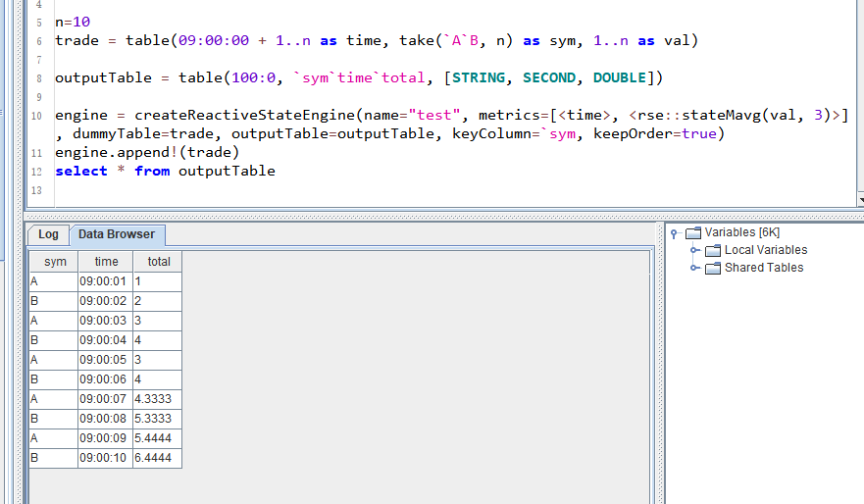Viewport: 864px width, 504px height.
Task: Select the Local Variables tree label
Action: [x=765, y=250]
